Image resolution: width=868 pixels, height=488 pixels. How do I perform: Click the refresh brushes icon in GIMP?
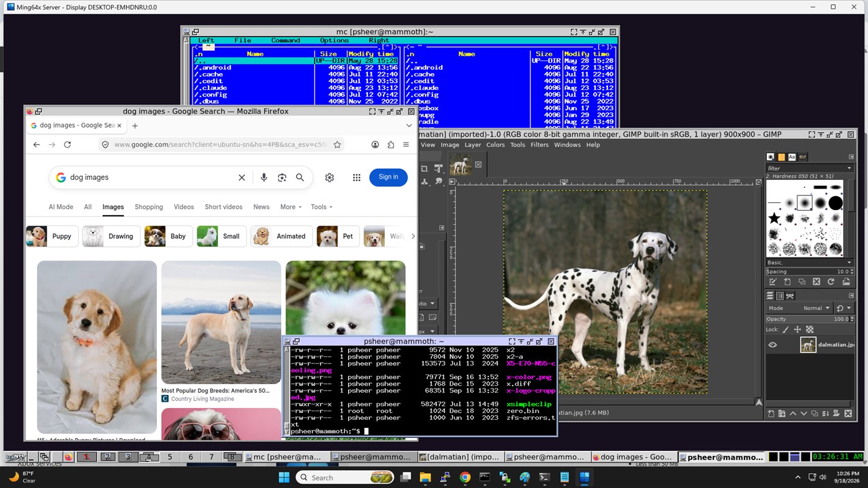coord(831,282)
